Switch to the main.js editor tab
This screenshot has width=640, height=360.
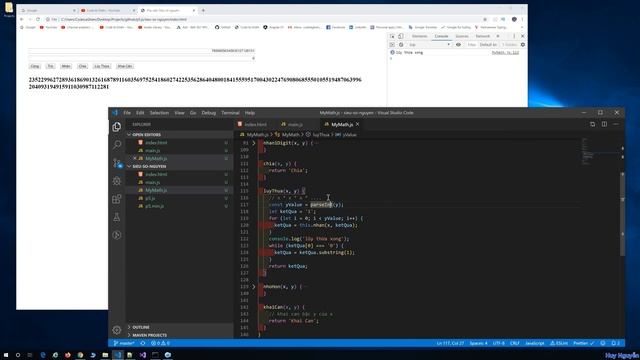[295, 124]
